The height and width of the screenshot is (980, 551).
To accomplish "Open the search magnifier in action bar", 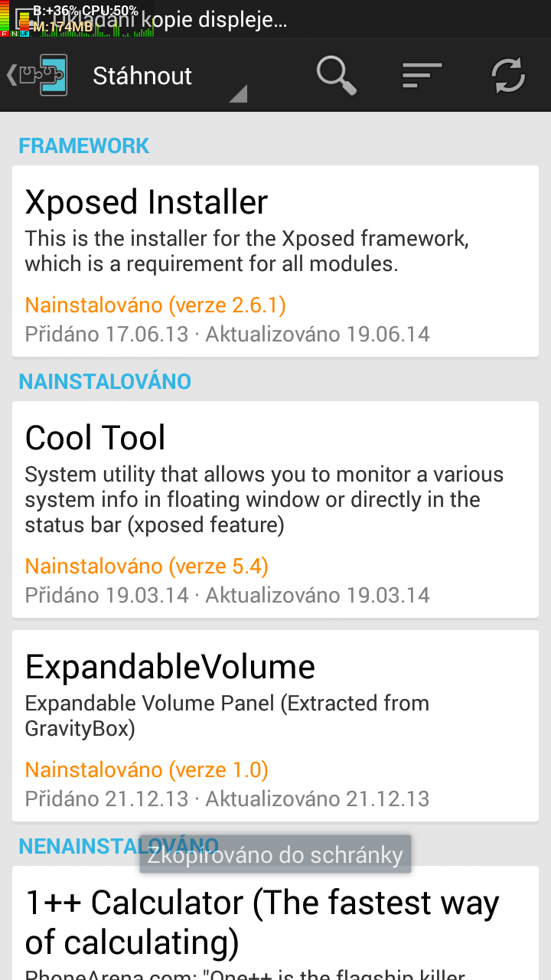I will click(x=336, y=76).
